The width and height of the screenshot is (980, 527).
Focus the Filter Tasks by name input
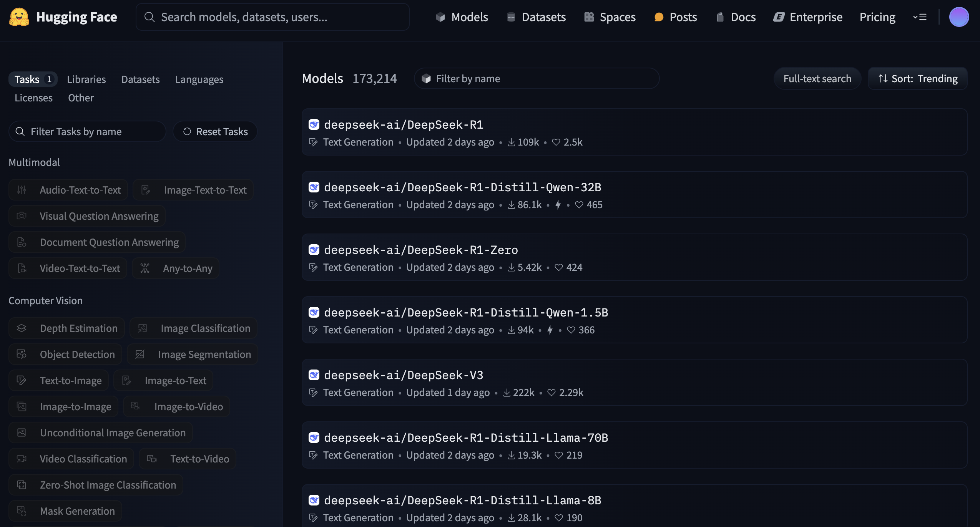click(87, 131)
